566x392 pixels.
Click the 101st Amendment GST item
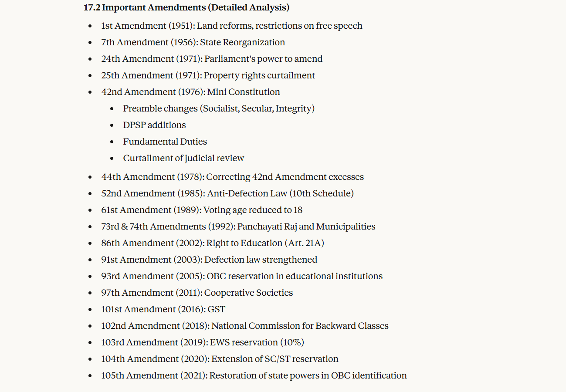163,309
